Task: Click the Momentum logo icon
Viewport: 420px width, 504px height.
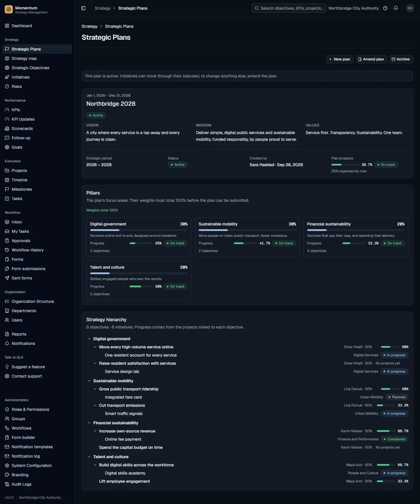Action: click(9, 10)
